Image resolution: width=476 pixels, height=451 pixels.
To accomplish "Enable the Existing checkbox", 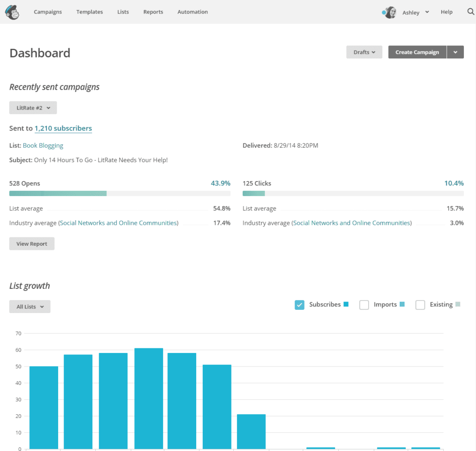I will pos(420,305).
